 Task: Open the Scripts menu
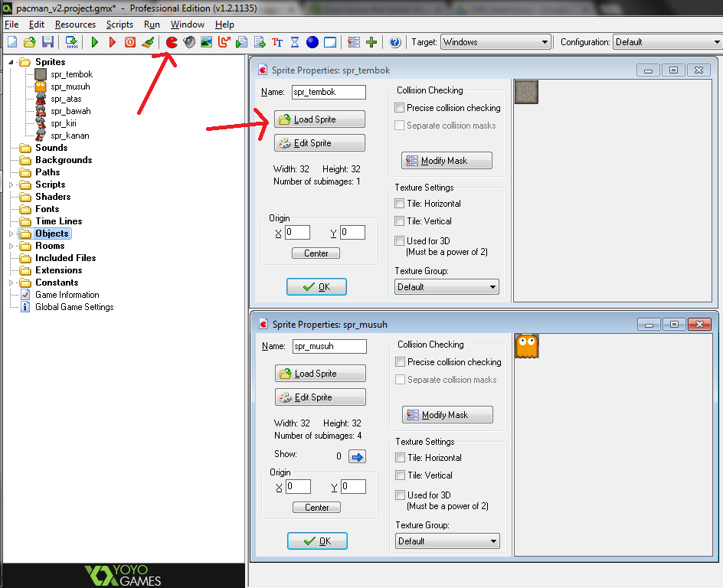[x=119, y=24]
